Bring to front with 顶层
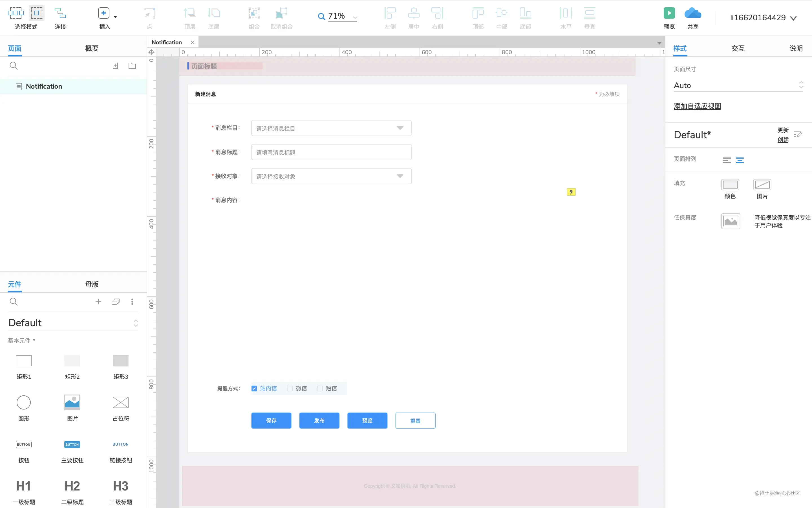The image size is (812, 508). [x=190, y=13]
